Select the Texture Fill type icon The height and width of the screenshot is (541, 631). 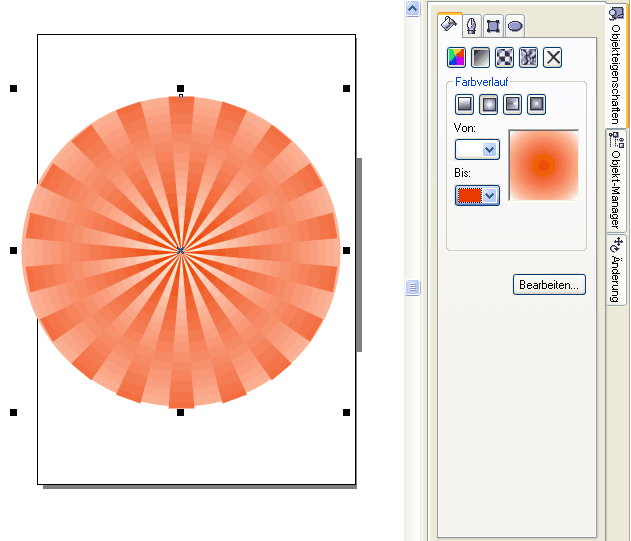pos(528,58)
